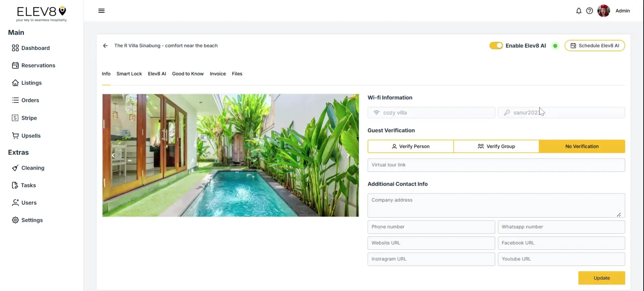Open the help question mark icon
The image size is (644, 291).
589,11
